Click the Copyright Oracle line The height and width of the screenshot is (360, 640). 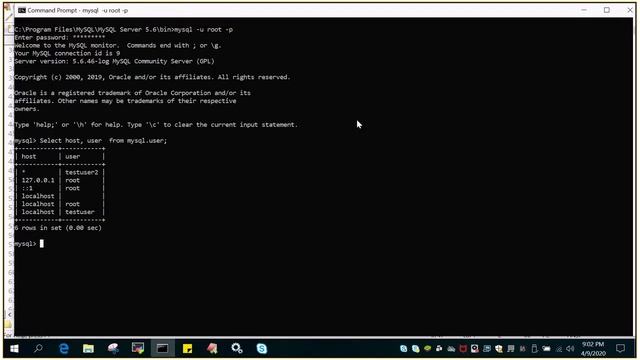click(152, 77)
